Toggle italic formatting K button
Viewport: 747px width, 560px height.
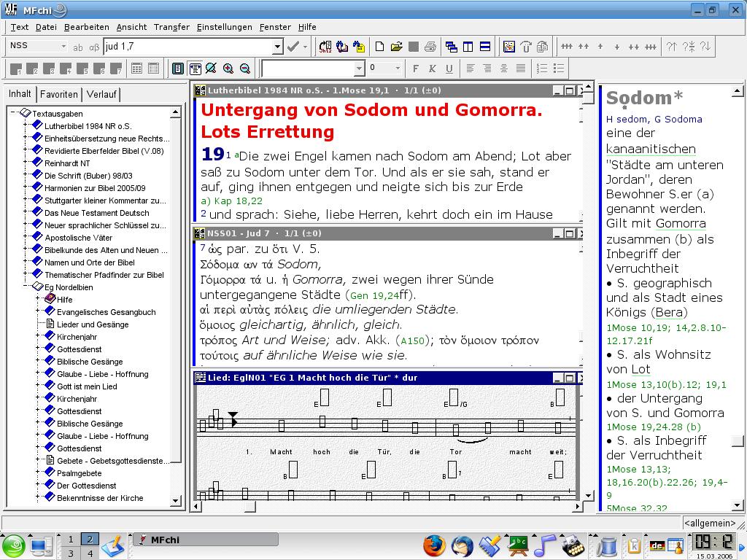tap(432, 69)
